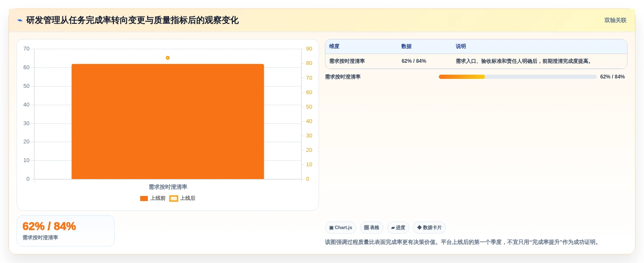Click the chart x-axis label 需求按时澄清率
This screenshot has height=263, width=644.
pyautogui.click(x=168, y=187)
